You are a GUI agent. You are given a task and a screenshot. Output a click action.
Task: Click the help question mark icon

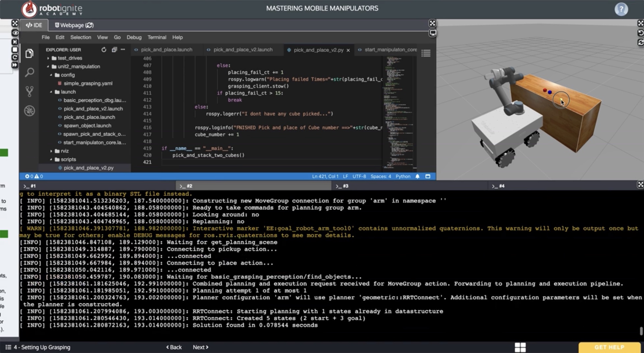(x=621, y=9)
